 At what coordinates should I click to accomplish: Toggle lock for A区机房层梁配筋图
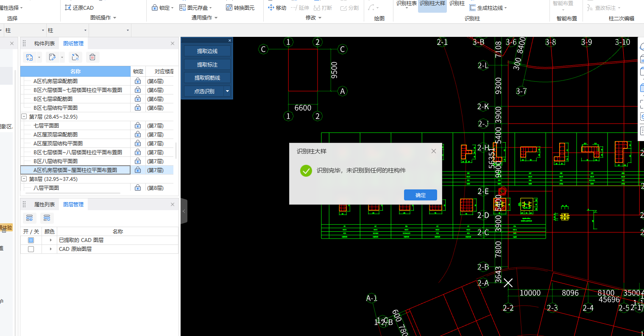click(x=138, y=81)
